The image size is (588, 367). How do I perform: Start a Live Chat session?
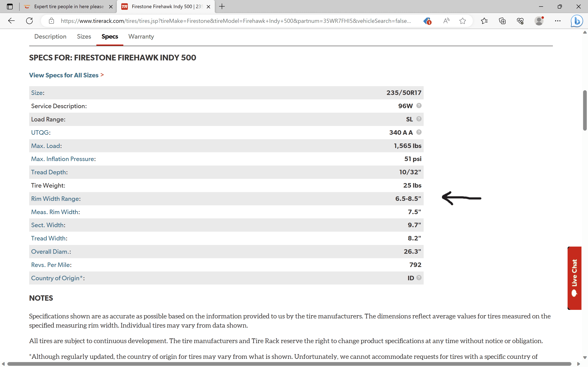574,278
